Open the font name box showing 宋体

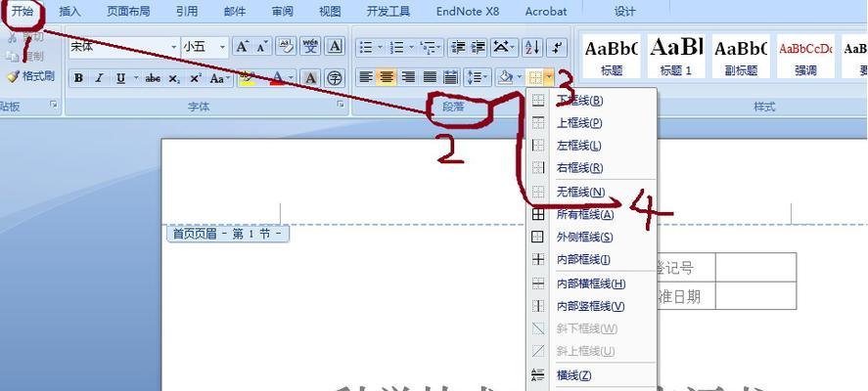tap(124, 47)
